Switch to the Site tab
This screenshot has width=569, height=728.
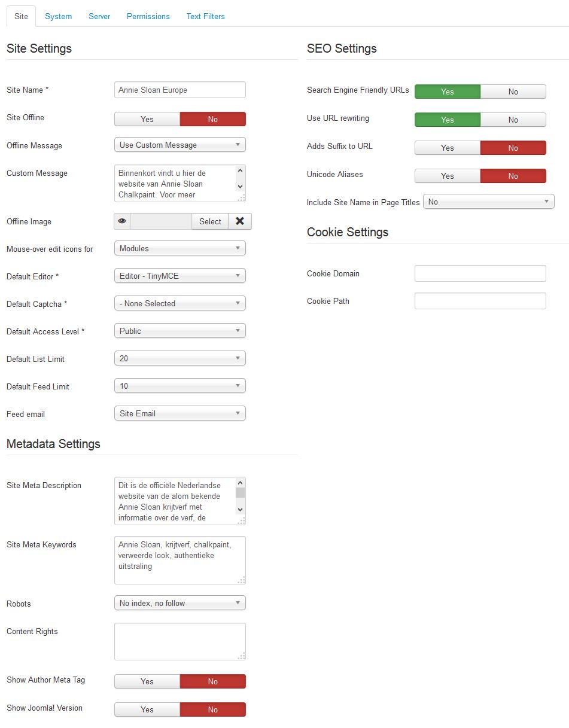coord(21,16)
